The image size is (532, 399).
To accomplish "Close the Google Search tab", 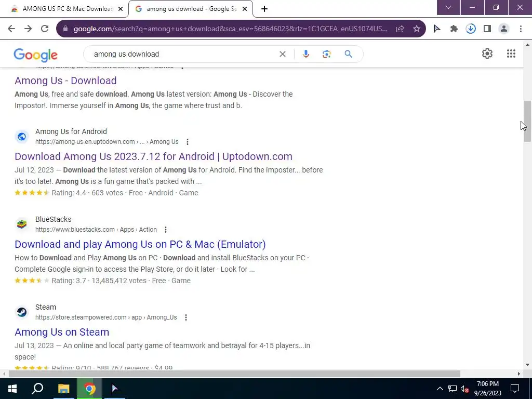I will (245, 9).
